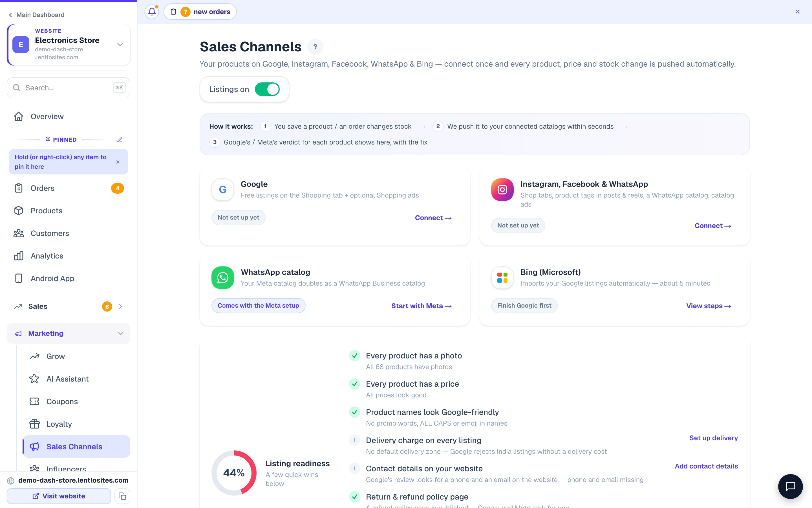Open the Loyalty page
This screenshot has height=508, width=812.
coord(76,424)
